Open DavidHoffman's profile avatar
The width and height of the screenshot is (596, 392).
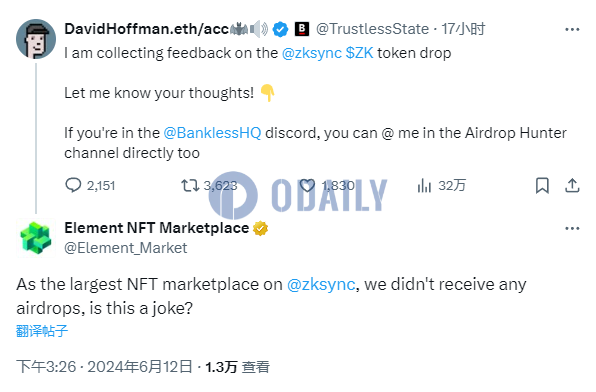[36, 39]
